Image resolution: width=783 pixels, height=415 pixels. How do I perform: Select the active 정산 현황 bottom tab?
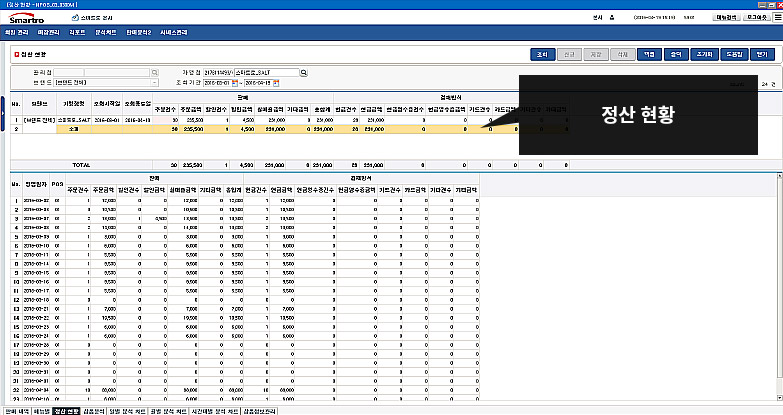tap(66, 411)
